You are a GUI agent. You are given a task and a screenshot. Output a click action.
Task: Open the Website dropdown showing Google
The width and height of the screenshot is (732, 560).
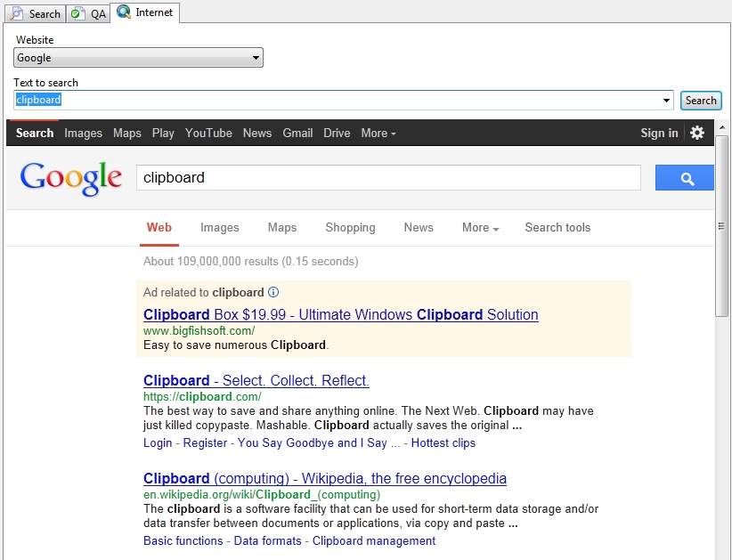[x=138, y=57]
